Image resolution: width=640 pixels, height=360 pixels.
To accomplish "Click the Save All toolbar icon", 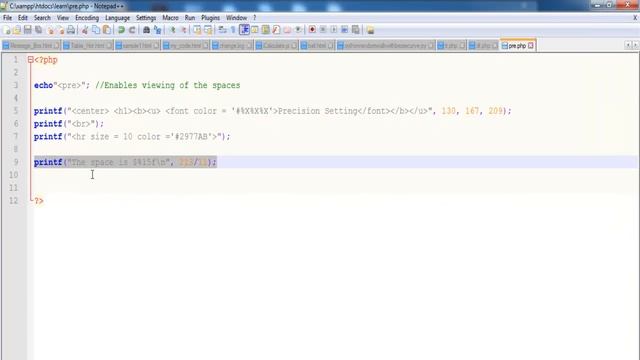I will click(39, 30).
